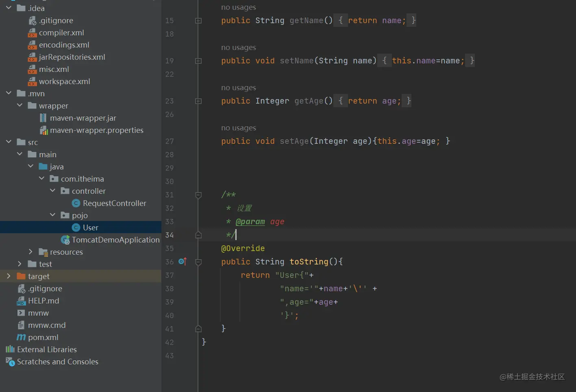This screenshot has width=576, height=392.
Task: Click the encodings.xml file icon
Action: click(x=32, y=45)
